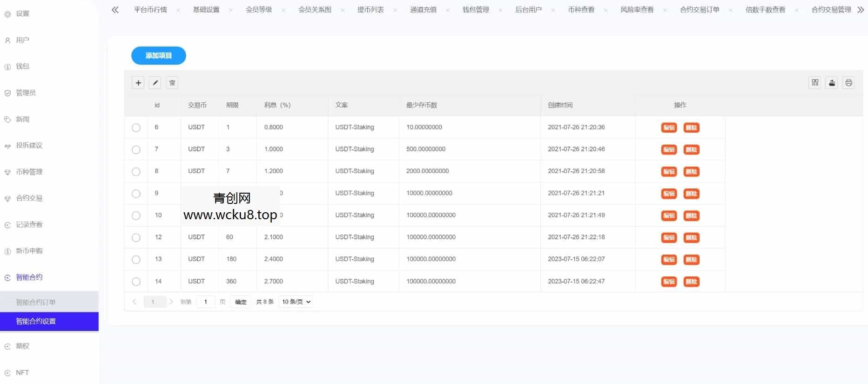868x384 pixels.
Task: Click 删除 for row id 14
Action: (691, 282)
